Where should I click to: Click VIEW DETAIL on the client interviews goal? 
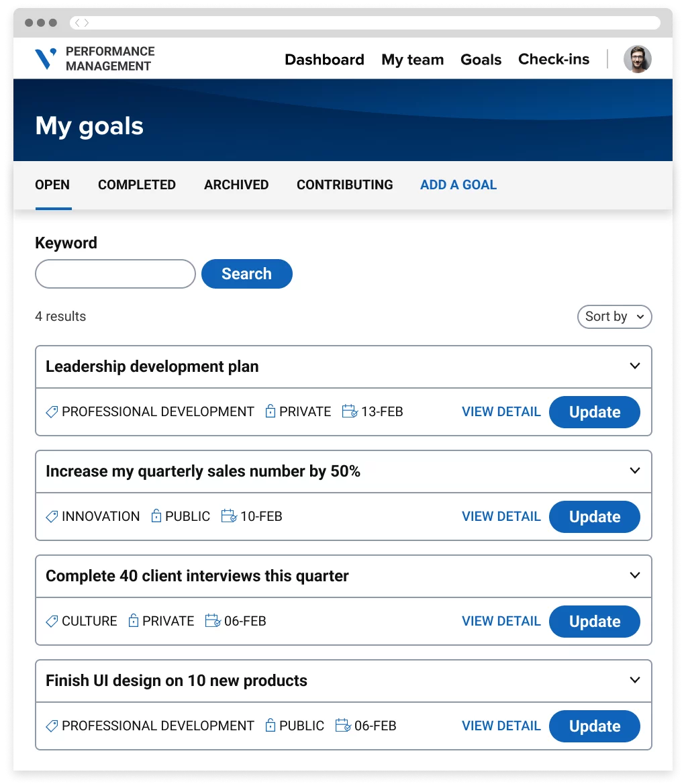click(501, 621)
